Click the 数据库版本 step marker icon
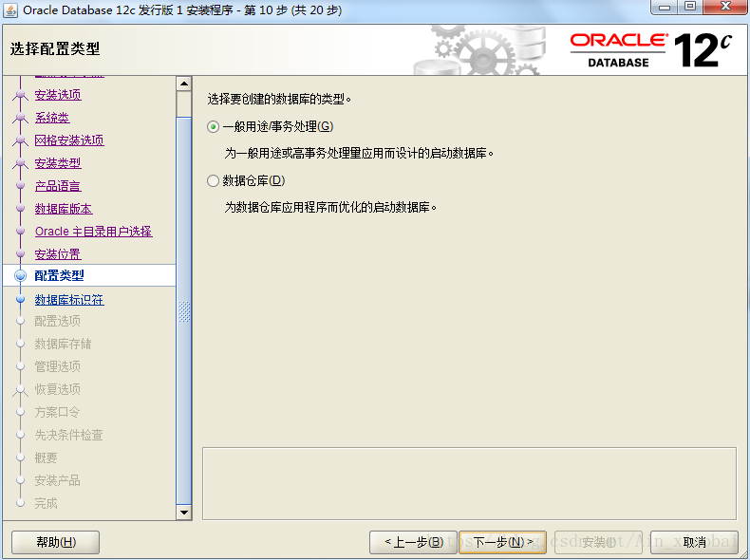Image resolution: width=750 pixels, height=560 pixels. click(20, 208)
